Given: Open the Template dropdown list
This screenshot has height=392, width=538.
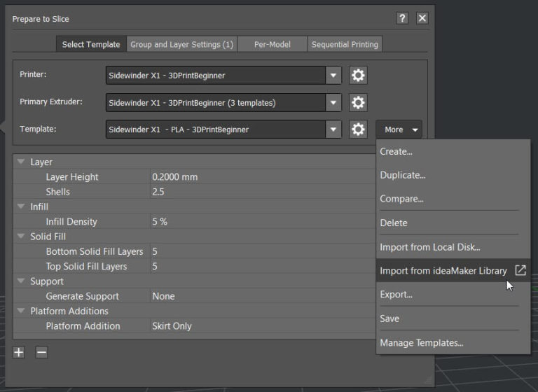Looking at the screenshot, I should [x=333, y=129].
